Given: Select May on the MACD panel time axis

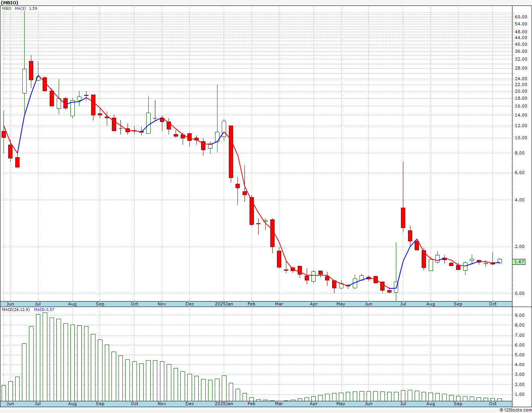Looking at the screenshot, I should [x=341, y=404].
